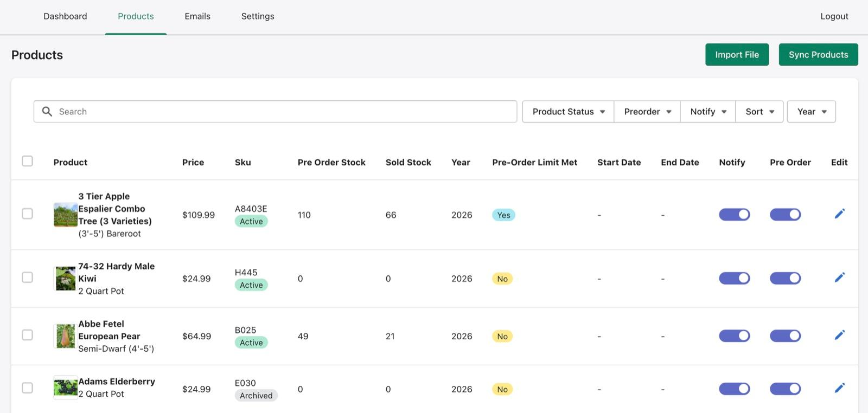
Task: Click the SKU H445 cell
Action: [246, 272]
